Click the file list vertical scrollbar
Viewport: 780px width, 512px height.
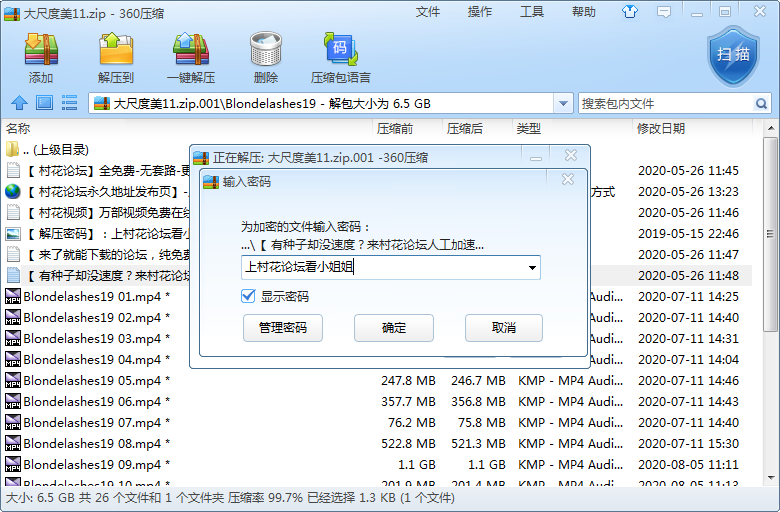point(770,234)
